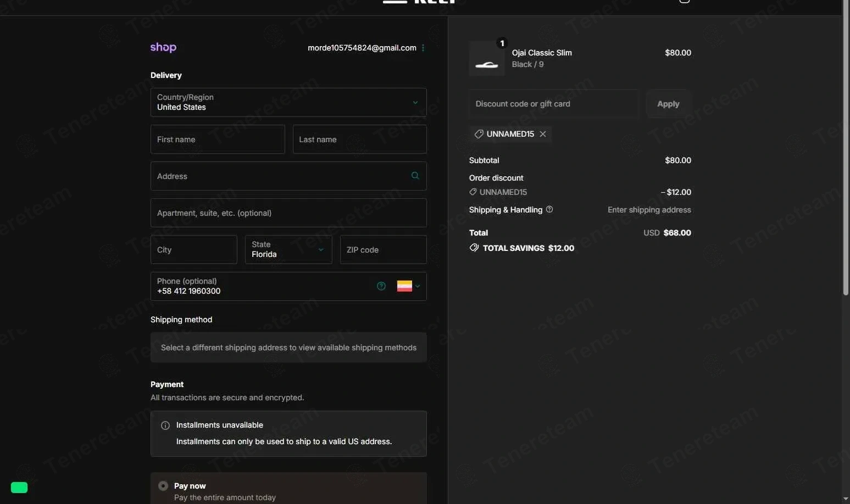Click the page's vertical scrollbar
The width and height of the screenshot is (850, 504).
click(x=846, y=165)
